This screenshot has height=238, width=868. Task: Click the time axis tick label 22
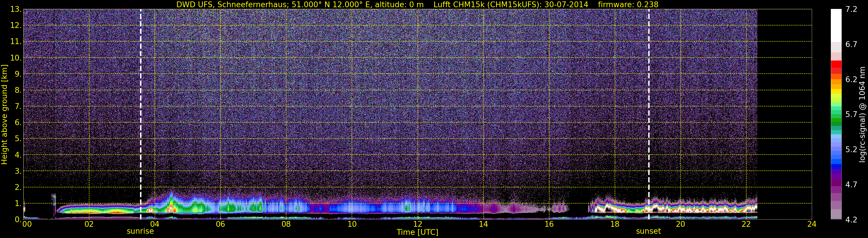[746, 224]
